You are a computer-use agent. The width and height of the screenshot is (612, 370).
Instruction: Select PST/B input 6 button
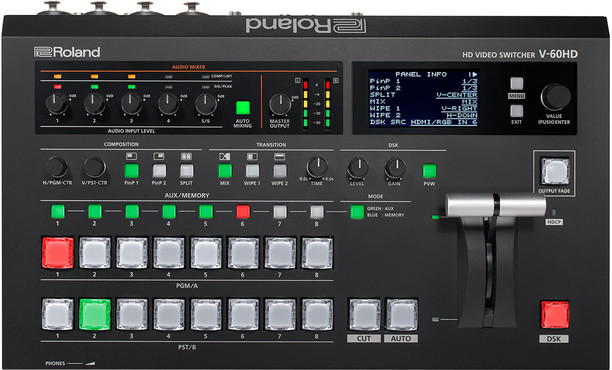click(243, 315)
